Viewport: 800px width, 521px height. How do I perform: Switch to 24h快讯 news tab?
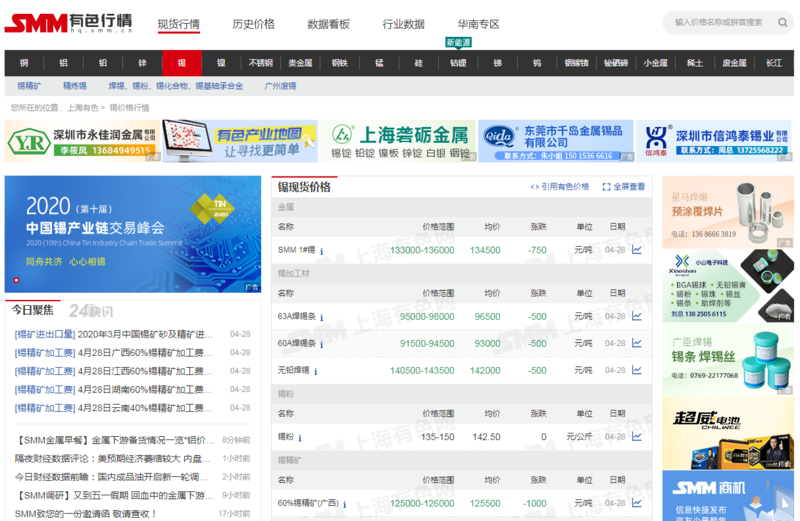(91, 311)
